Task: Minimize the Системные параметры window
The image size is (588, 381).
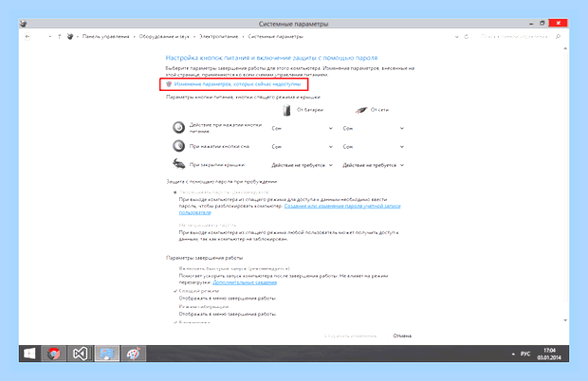Action: [531, 24]
